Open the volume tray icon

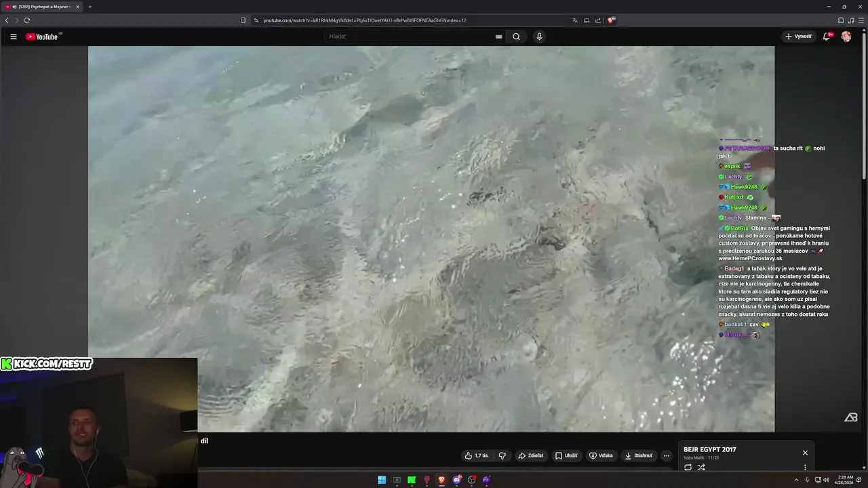click(826, 480)
